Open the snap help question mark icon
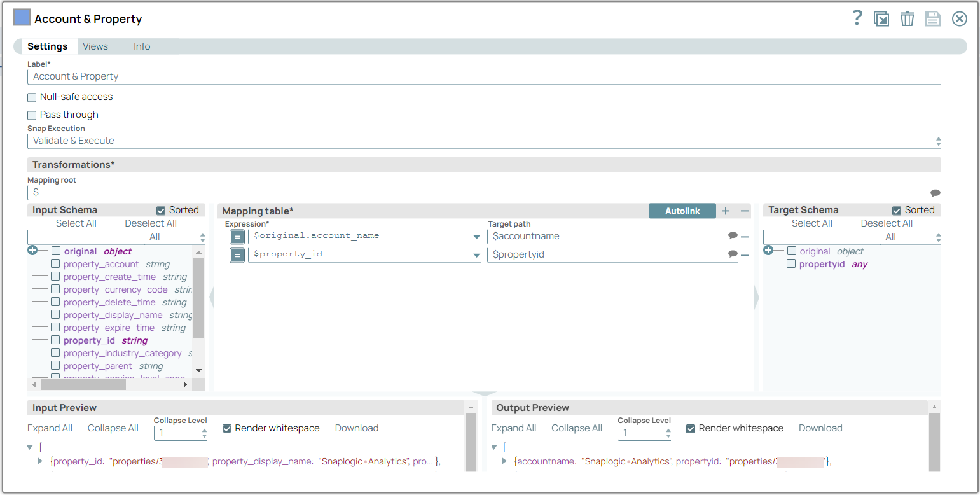This screenshot has width=980, height=495. point(857,18)
